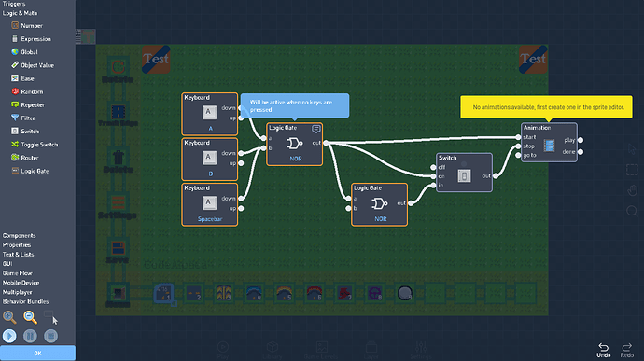Select the Filter behavior icon

[x=15, y=118]
